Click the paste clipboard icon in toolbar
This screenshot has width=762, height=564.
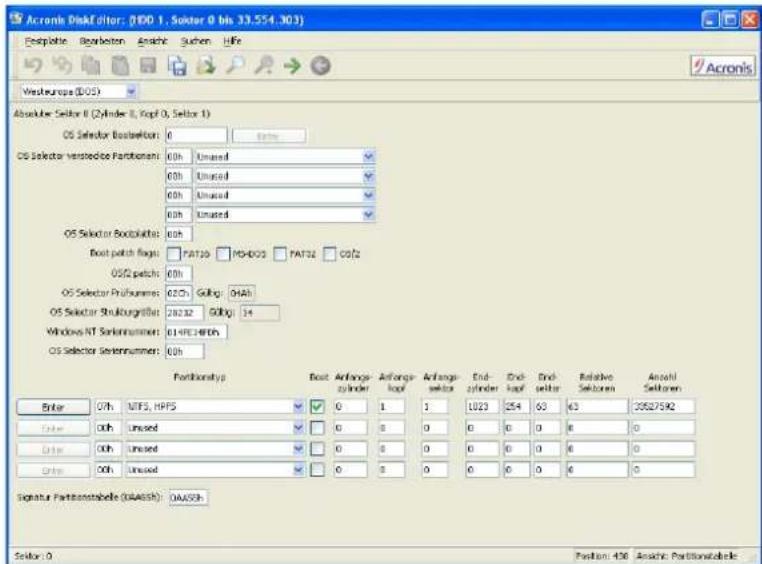coord(120,66)
